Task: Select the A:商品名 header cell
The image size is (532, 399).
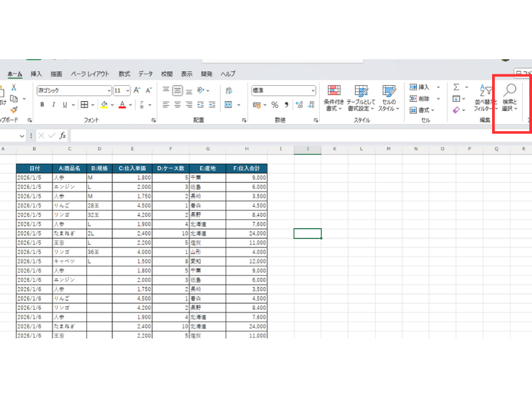Action: (x=68, y=168)
